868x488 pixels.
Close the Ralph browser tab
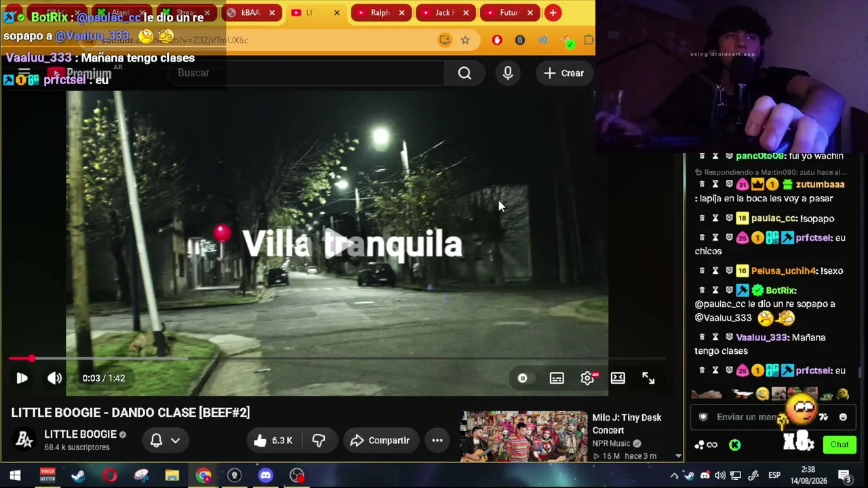401,13
